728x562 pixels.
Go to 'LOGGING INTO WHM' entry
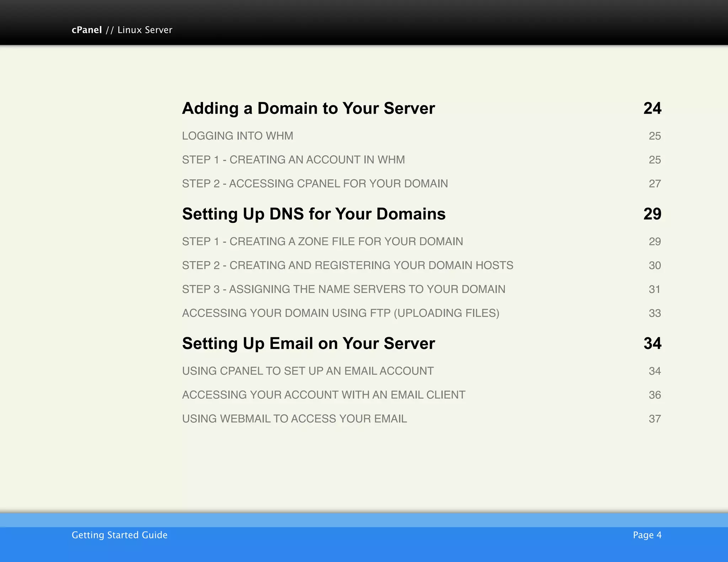coord(237,136)
